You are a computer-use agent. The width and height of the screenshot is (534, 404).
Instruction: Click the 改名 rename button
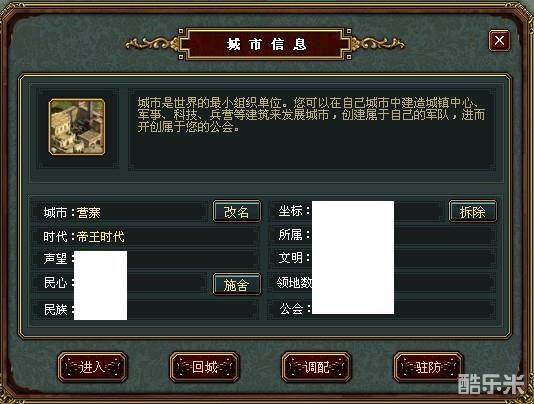click(237, 212)
